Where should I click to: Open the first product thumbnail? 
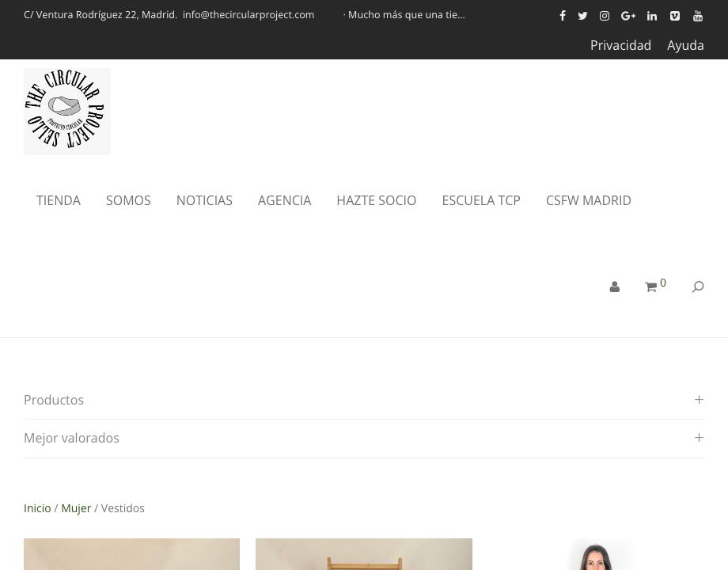coord(132,554)
